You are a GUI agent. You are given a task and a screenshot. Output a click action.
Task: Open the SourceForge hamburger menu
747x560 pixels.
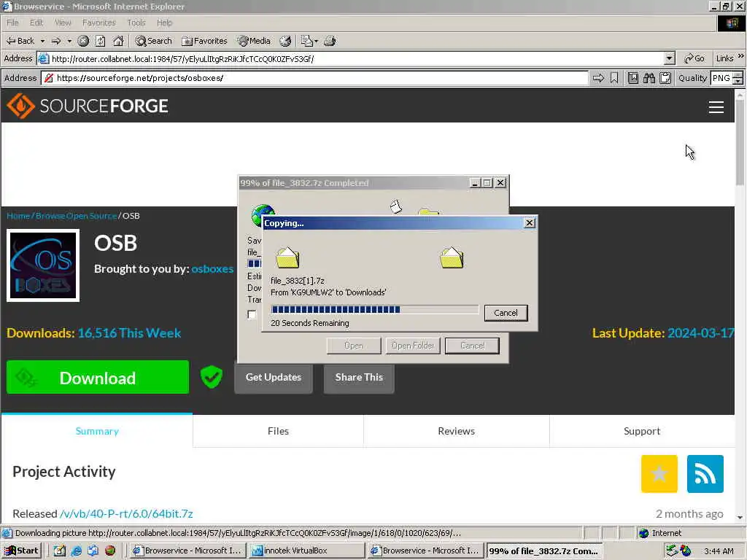[716, 107]
